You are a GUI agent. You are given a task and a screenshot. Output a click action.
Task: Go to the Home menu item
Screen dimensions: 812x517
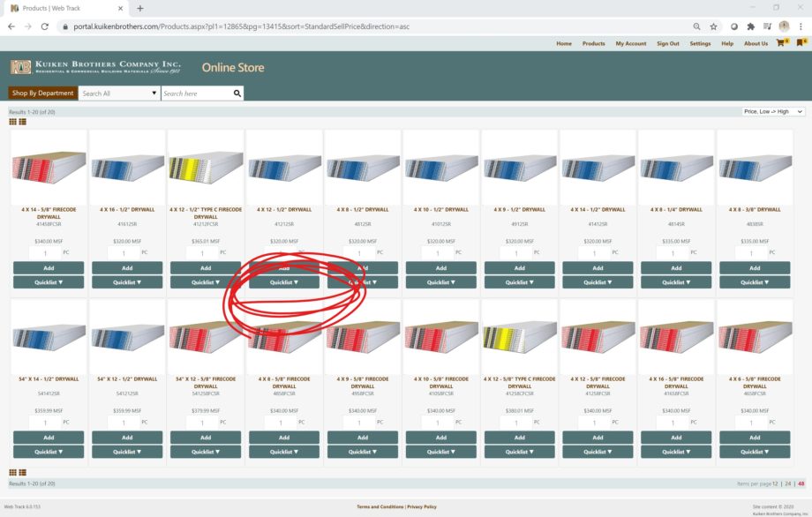point(564,43)
